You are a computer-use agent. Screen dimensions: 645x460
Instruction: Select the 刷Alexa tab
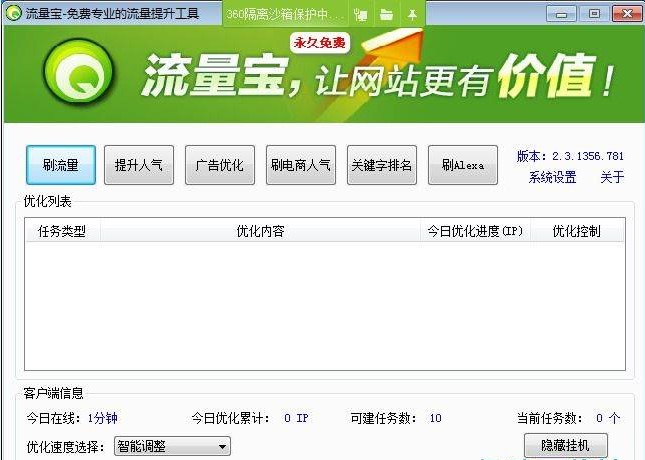[463, 165]
